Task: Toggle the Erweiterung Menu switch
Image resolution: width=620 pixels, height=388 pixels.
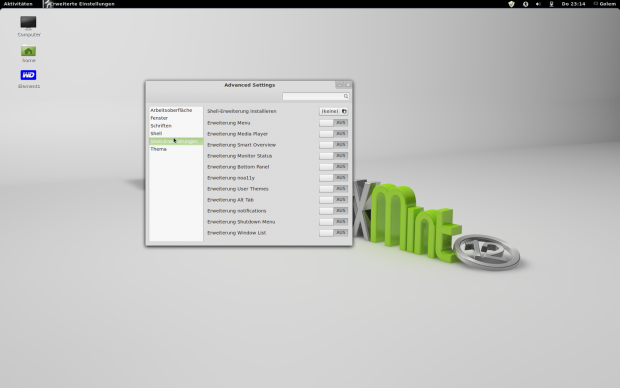Action: (333, 123)
